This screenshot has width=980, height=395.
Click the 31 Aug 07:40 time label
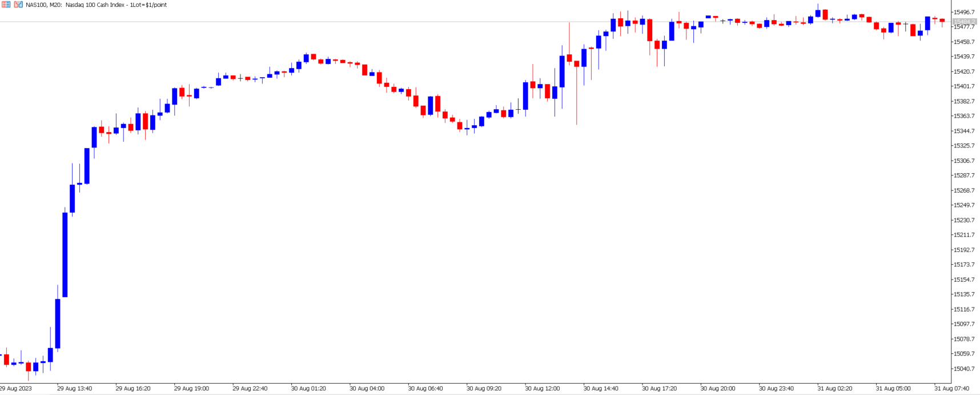coord(951,389)
